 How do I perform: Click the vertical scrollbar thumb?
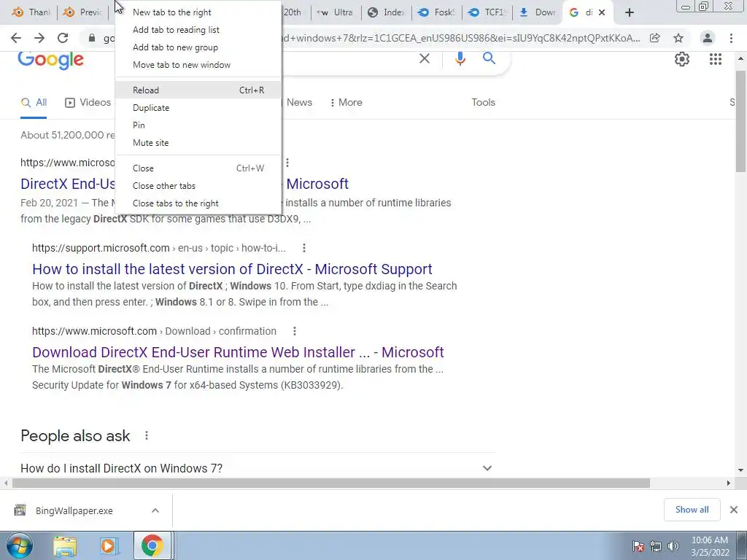pos(740,122)
